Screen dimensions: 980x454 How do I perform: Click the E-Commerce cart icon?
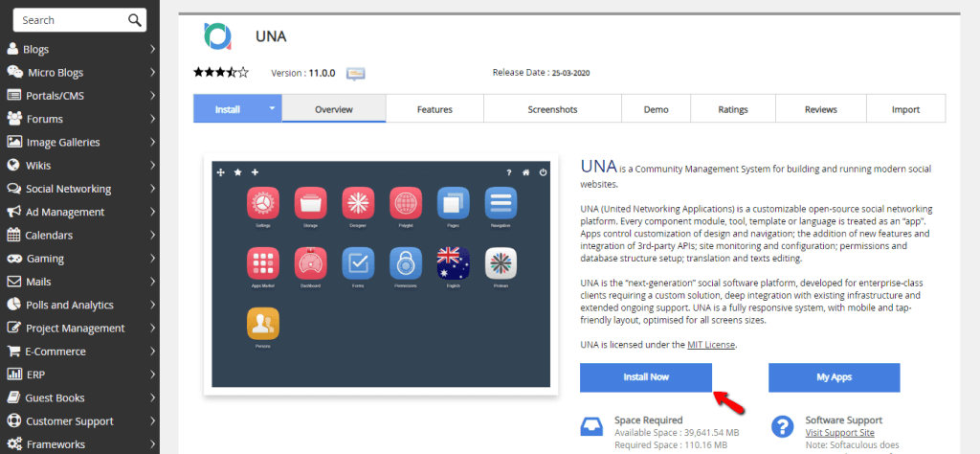coord(13,351)
